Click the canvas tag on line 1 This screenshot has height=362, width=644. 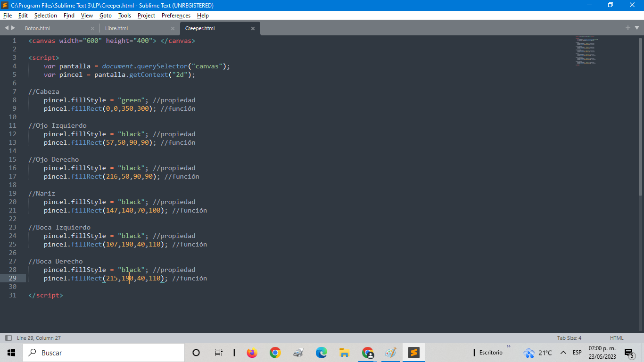pos(44,41)
